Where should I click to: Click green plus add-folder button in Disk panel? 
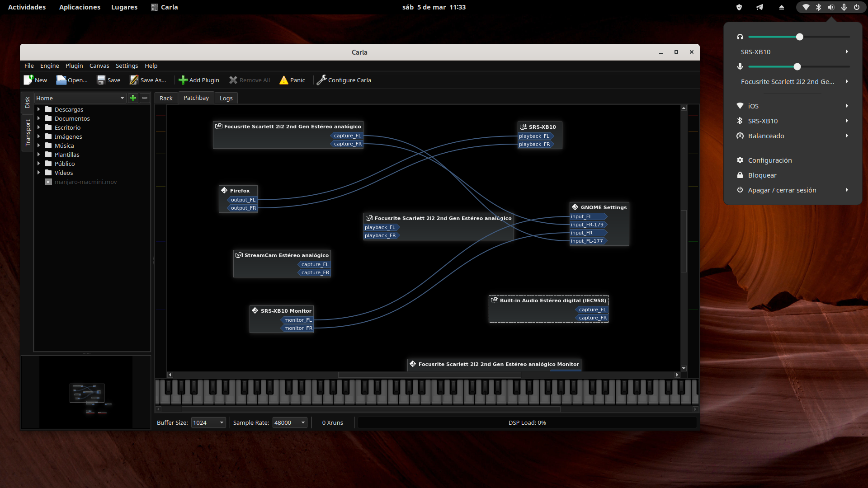(133, 98)
